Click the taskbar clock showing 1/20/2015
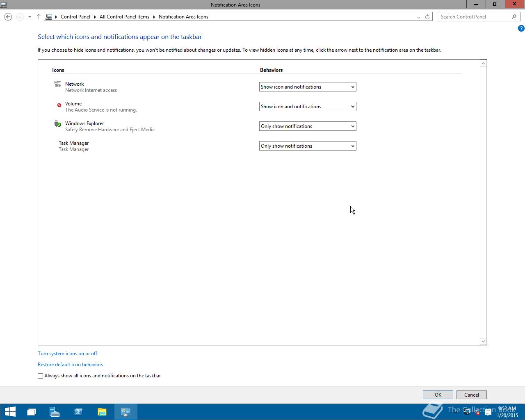 pyautogui.click(x=507, y=412)
